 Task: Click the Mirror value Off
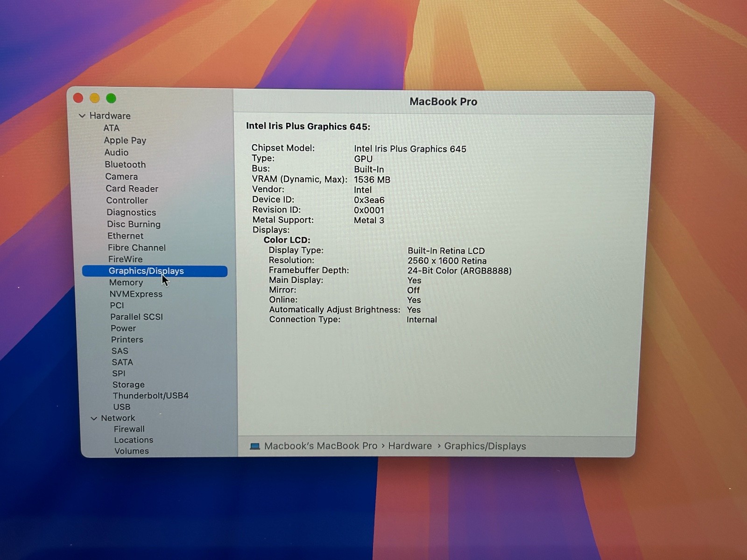[x=413, y=290]
